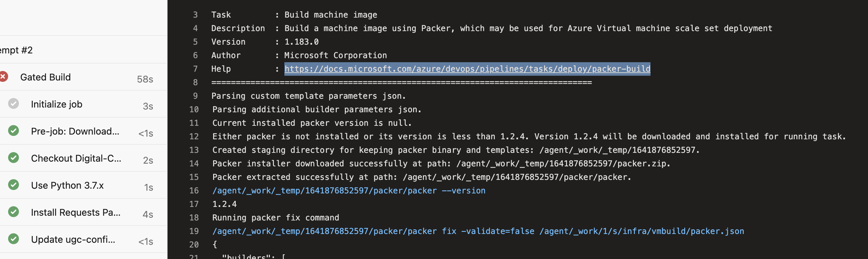Expand the Gated Build job entry
868x259 pixels.
pos(46,77)
